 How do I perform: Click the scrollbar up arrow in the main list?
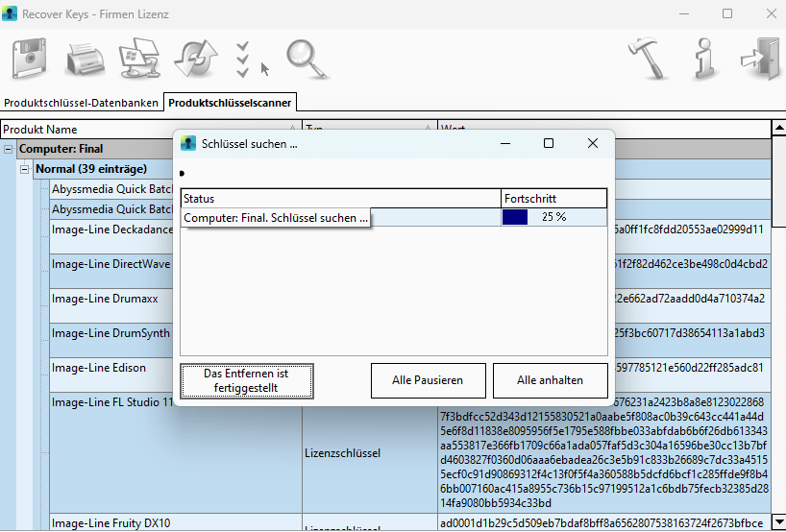point(779,129)
